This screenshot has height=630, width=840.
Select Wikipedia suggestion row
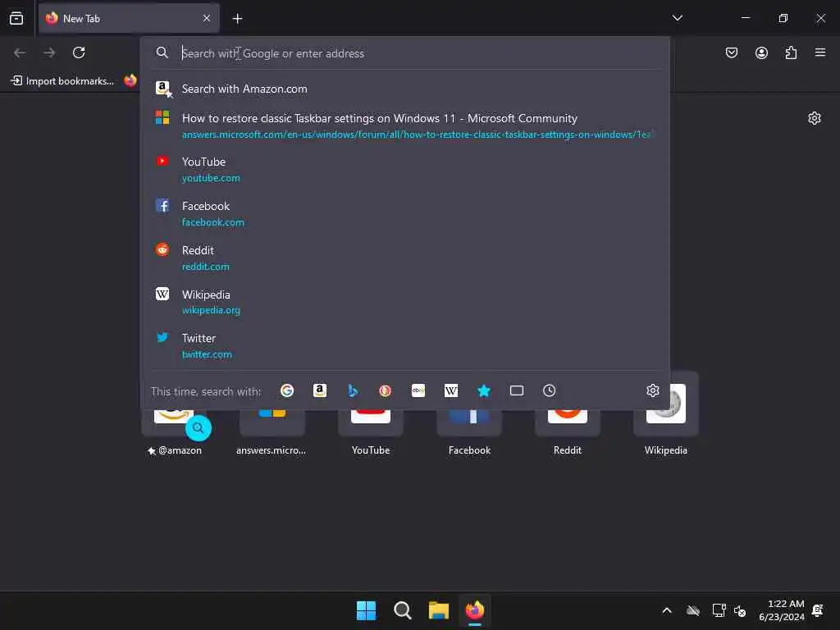point(405,302)
